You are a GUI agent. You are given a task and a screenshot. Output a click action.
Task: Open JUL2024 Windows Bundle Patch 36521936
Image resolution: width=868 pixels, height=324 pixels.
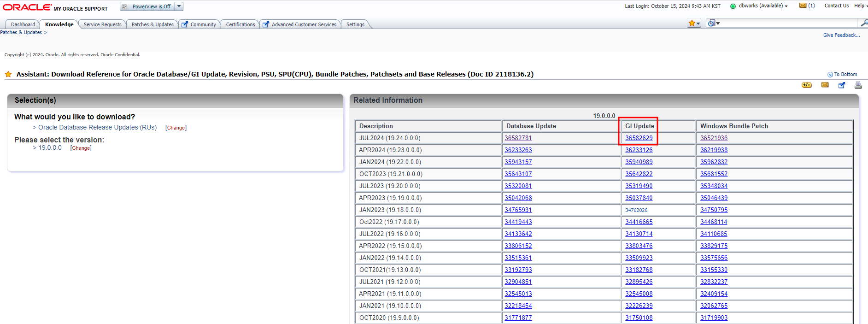point(714,138)
